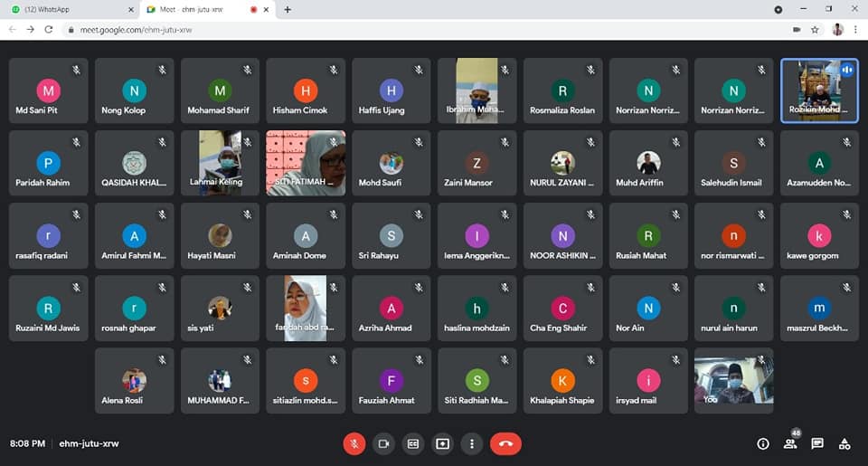Click the meet.google.com address bar
The image size is (868, 466).
pos(362,29)
